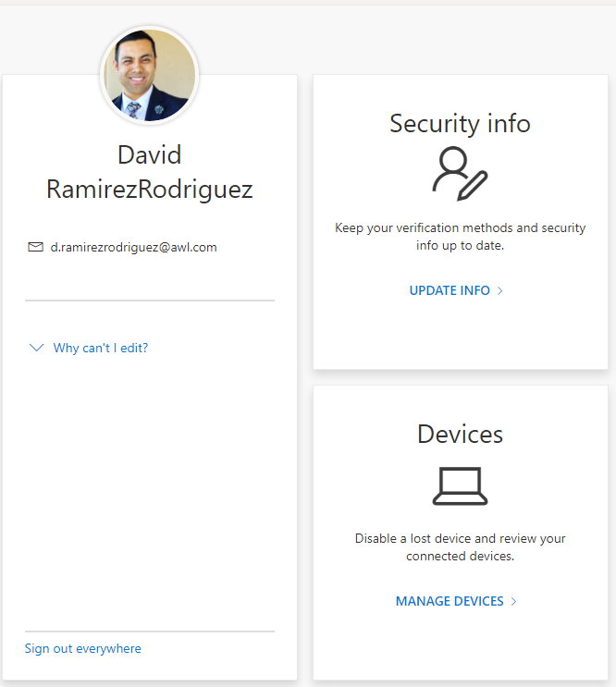Click the Security info card background
The height and width of the screenshot is (687, 616).
[x=461, y=333]
